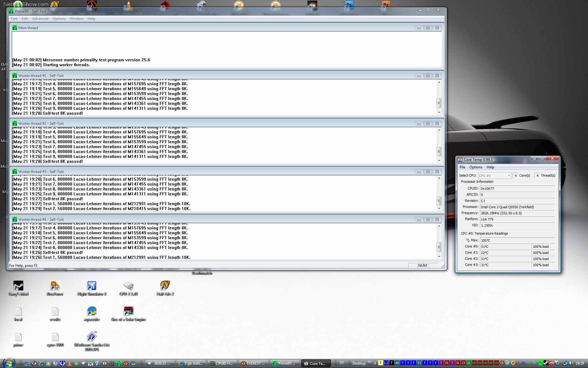Click the cpuz-3400 file icon

click(x=55, y=340)
